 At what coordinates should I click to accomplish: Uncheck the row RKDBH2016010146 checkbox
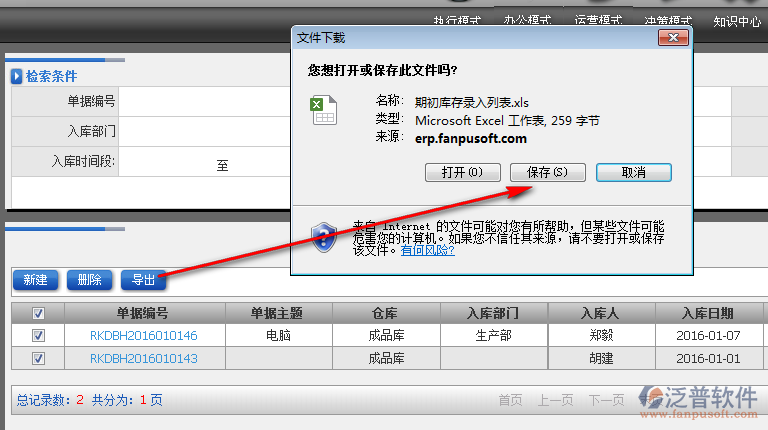tap(38, 335)
